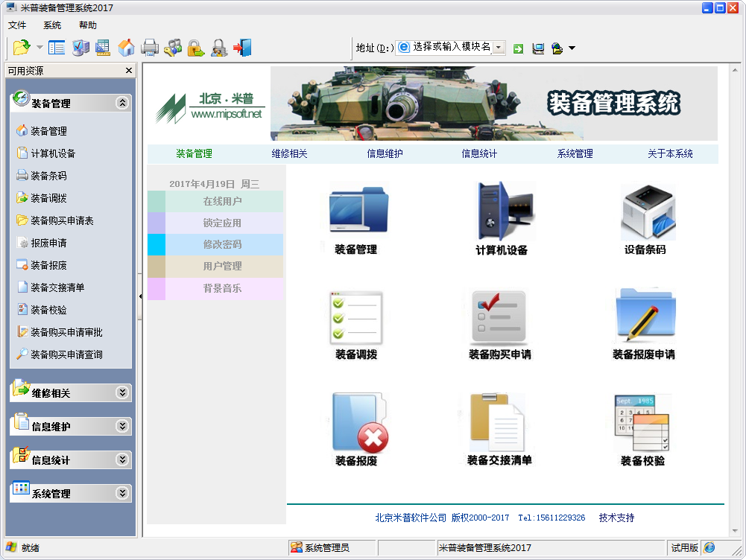Click the desktop monitor toolbar icon

[x=80, y=48]
